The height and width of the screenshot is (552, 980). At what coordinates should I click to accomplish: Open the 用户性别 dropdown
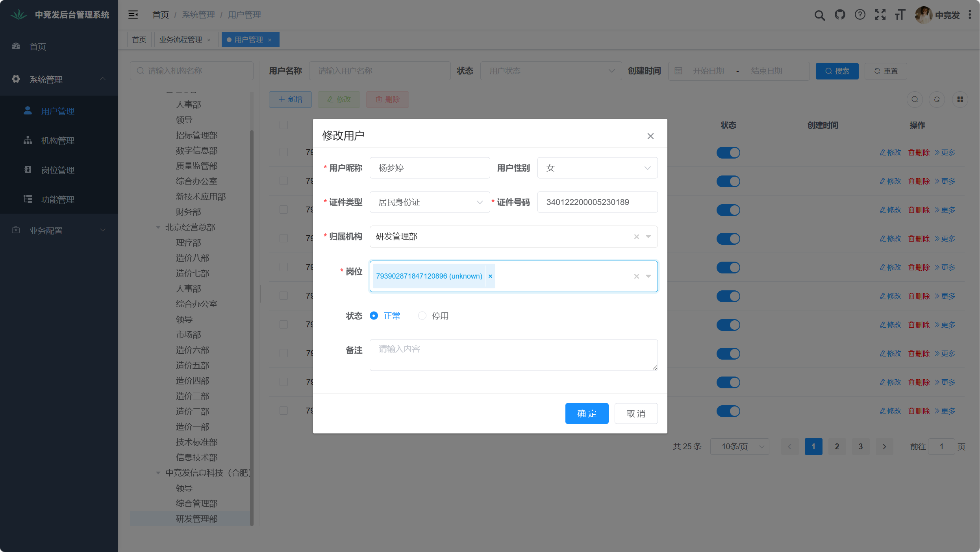[597, 168]
